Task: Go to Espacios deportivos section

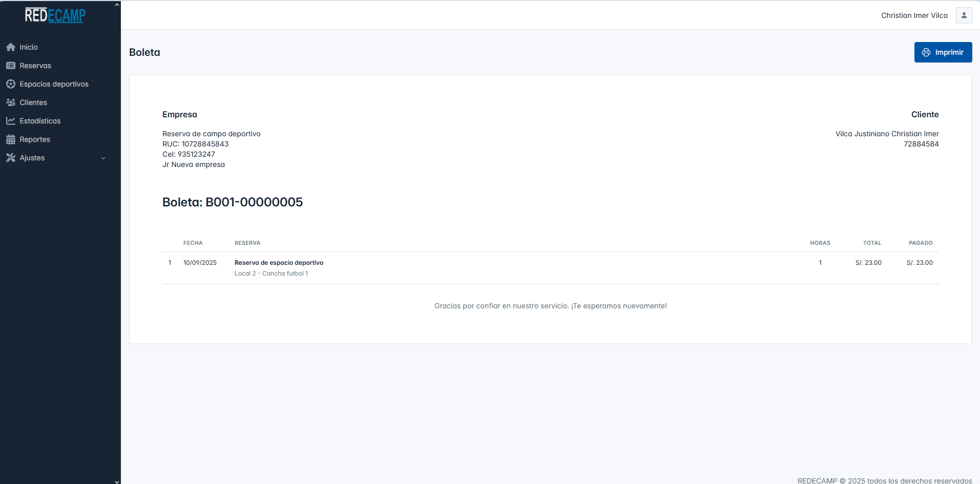Action: [54, 84]
